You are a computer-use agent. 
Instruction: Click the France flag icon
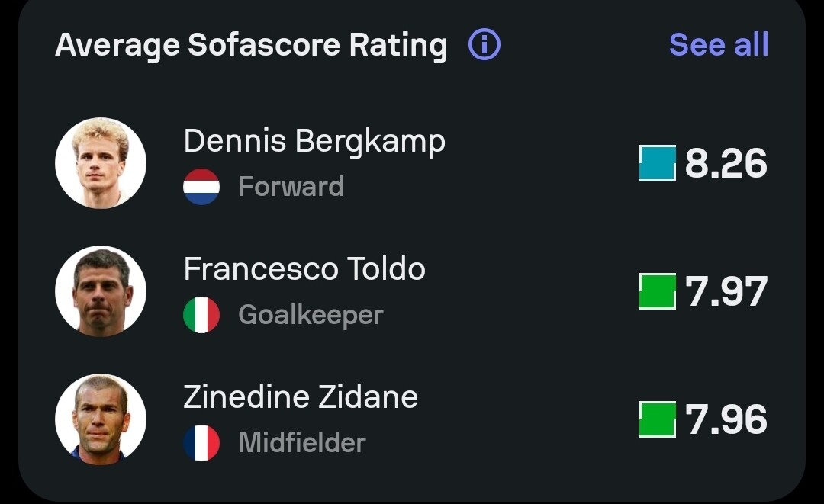(x=201, y=443)
